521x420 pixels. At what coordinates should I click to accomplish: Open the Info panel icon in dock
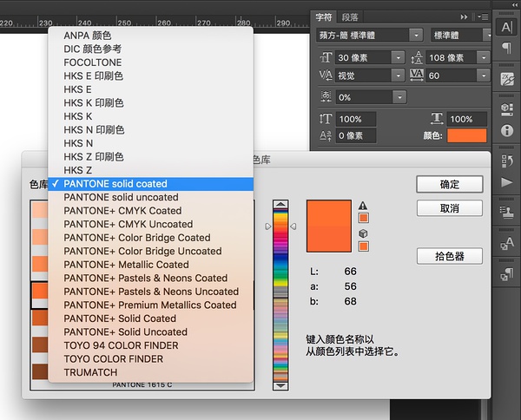(507, 130)
